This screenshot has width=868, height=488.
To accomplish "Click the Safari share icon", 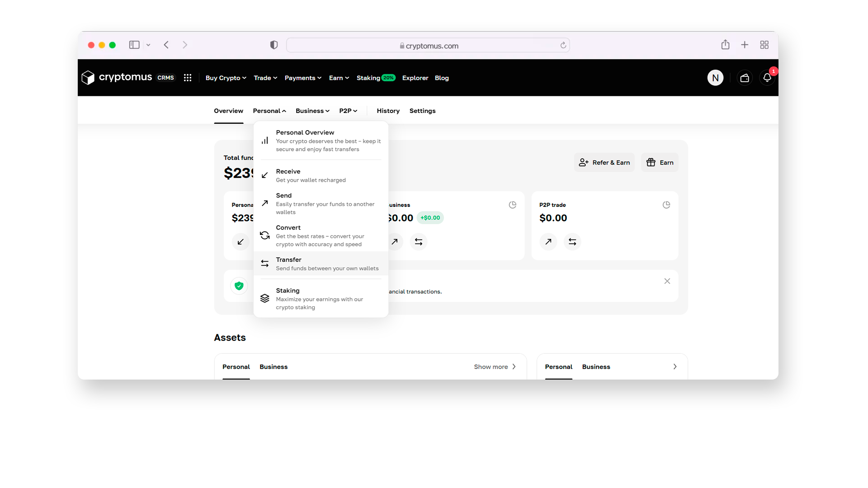I will [725, 44].
